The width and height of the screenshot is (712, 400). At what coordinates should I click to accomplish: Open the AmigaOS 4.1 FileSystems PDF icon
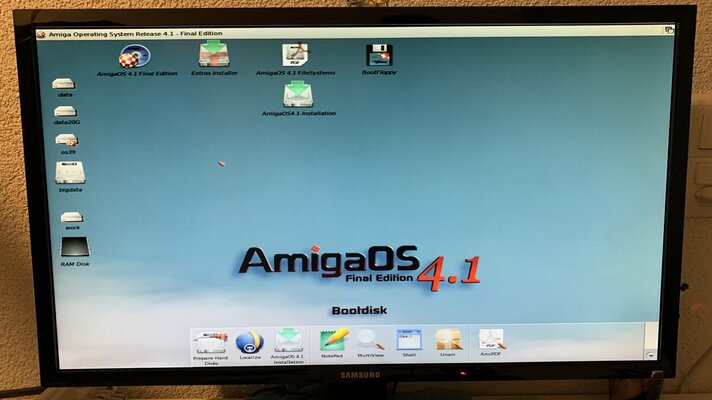pyautogui.click(x=295, y=54)
